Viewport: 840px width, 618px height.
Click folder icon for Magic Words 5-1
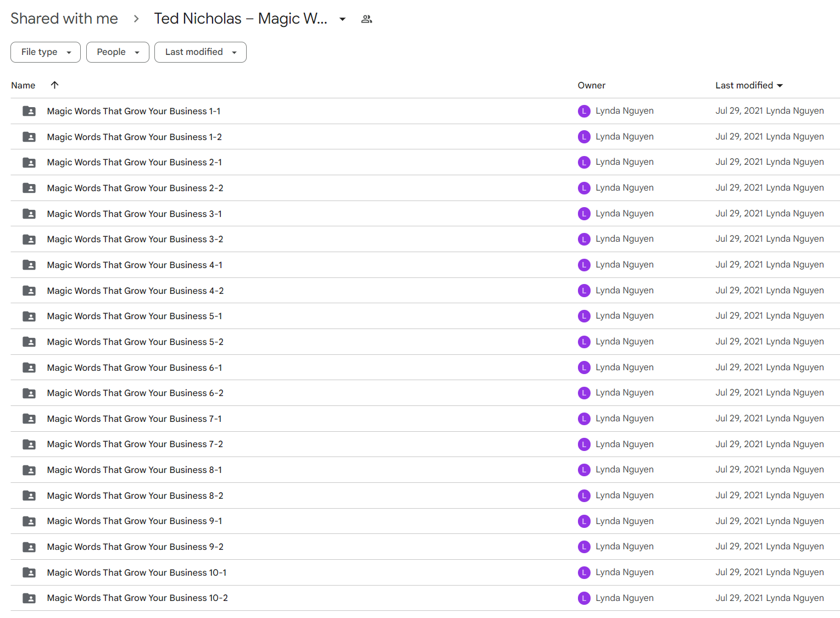click(29, 316)
